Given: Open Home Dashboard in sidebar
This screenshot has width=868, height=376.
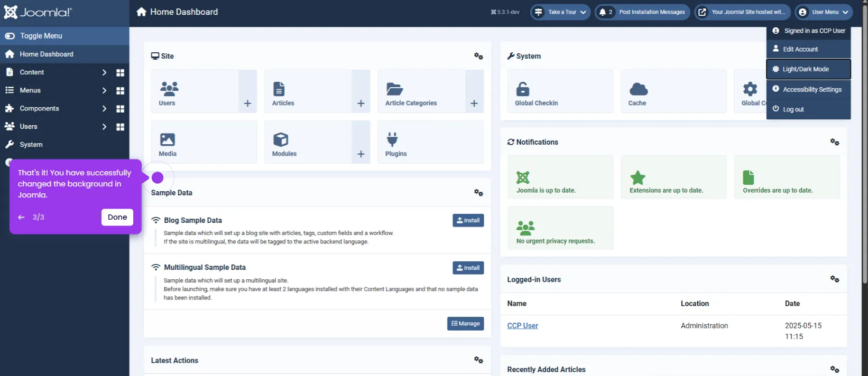Looking at the screenshot, I should pyautogui.click(x=64, y=54).
